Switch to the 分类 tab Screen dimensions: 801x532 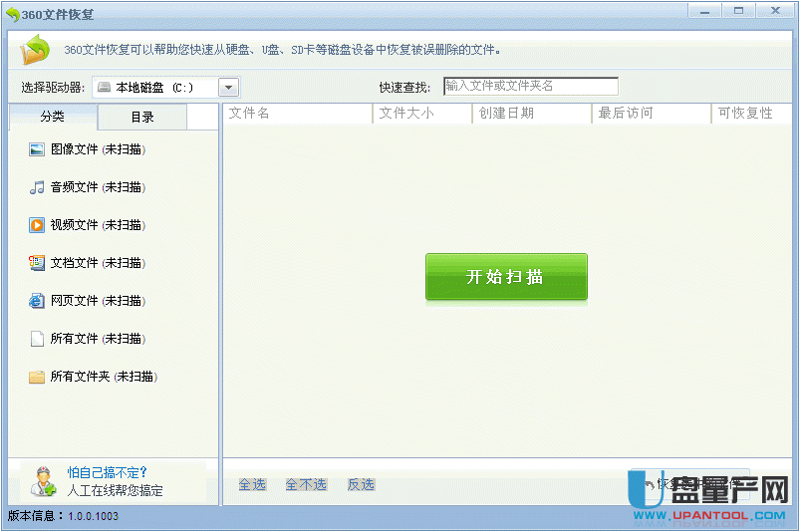[53, 117]
